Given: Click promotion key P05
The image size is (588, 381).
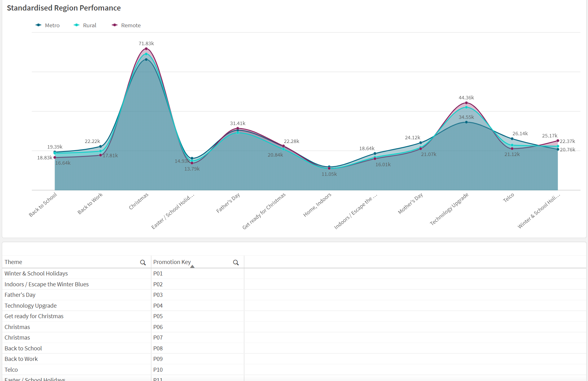Looking at the screenshot, I should click(158, 316).
